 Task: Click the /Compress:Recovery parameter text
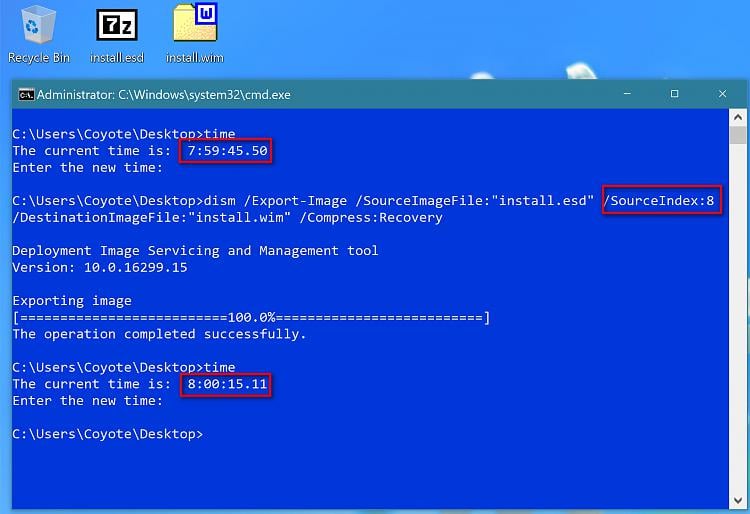371,218
